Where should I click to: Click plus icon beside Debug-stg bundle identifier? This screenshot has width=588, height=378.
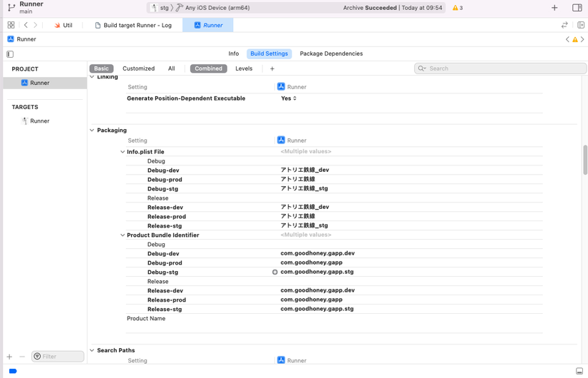(275, 272)
